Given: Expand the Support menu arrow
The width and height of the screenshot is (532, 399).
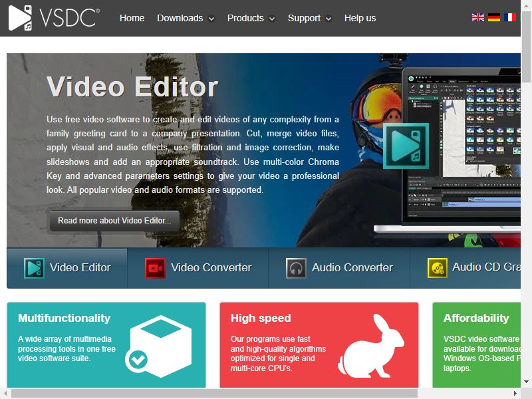Looking at the screenshot, I should coord(329,19).
